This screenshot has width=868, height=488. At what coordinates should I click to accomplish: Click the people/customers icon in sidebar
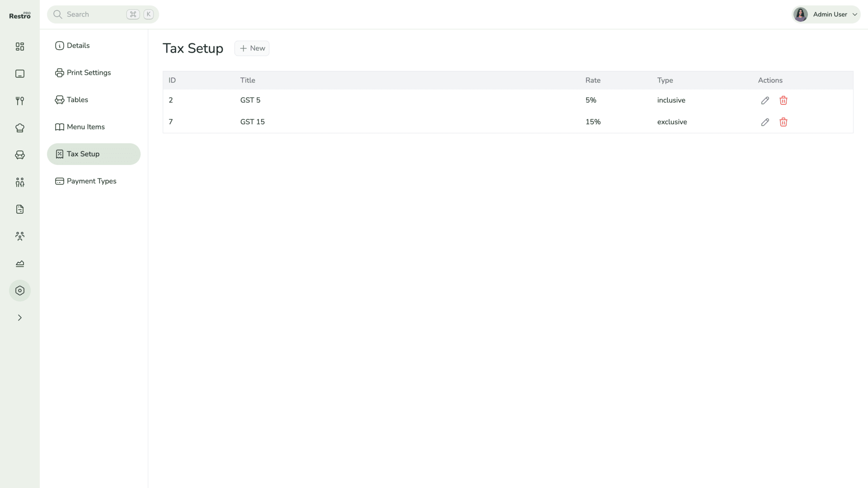(x=20, y=182)
